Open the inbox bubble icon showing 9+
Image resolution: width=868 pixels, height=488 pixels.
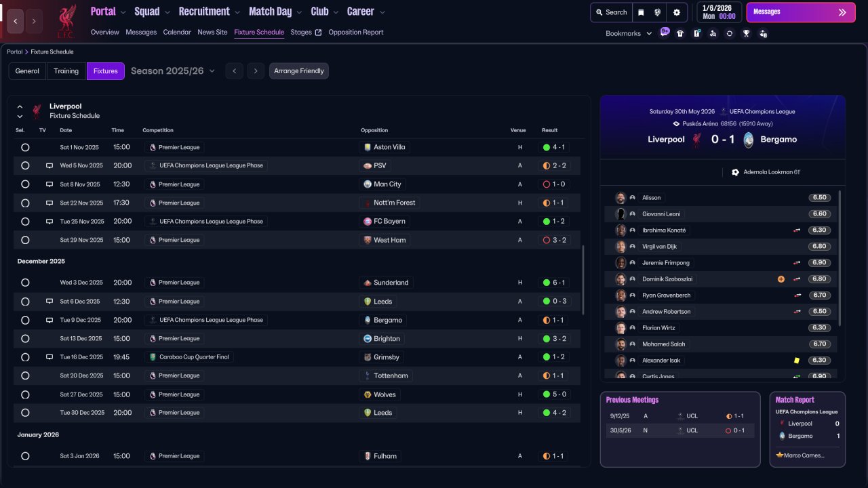tap(664, 33)
